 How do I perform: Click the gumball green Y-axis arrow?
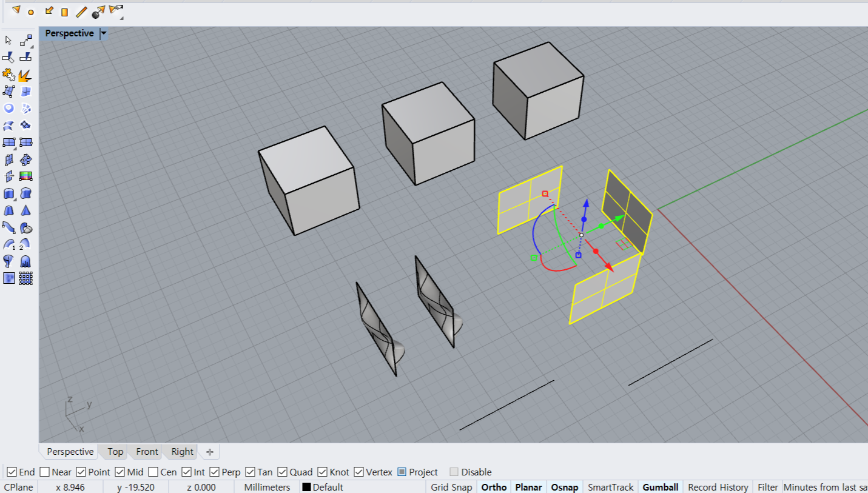[x=619, y=218]
